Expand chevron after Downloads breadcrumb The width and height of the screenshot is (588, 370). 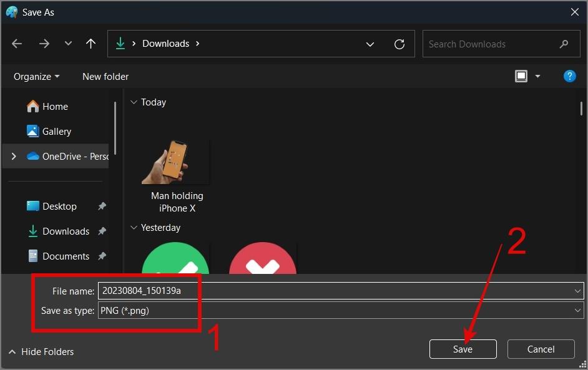tap(198, 44)
